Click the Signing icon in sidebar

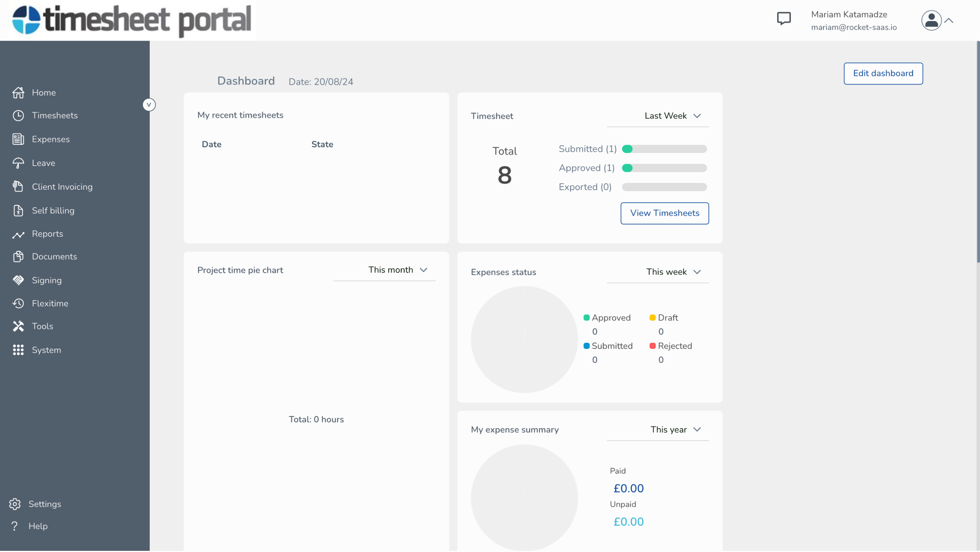18,280
